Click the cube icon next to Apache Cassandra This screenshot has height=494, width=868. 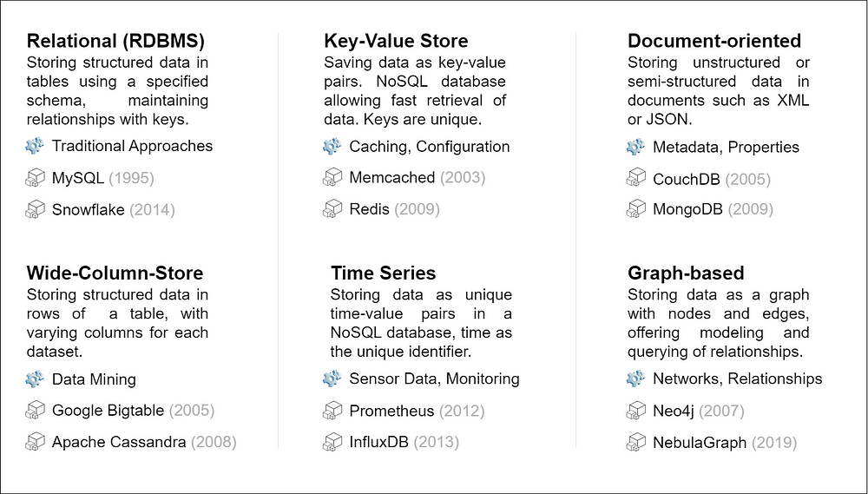35,442
